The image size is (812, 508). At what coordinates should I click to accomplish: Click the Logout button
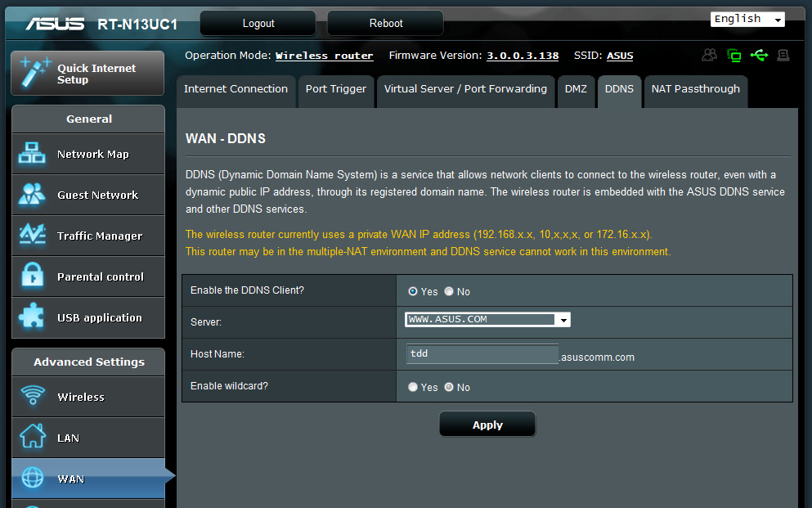click(x=258, y=23)
